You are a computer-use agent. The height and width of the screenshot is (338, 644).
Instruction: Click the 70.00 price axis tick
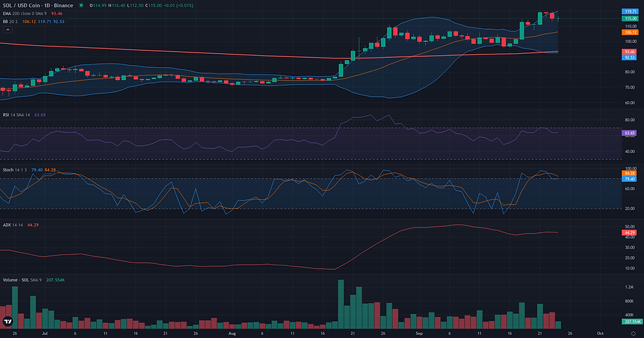click(630, 87)
